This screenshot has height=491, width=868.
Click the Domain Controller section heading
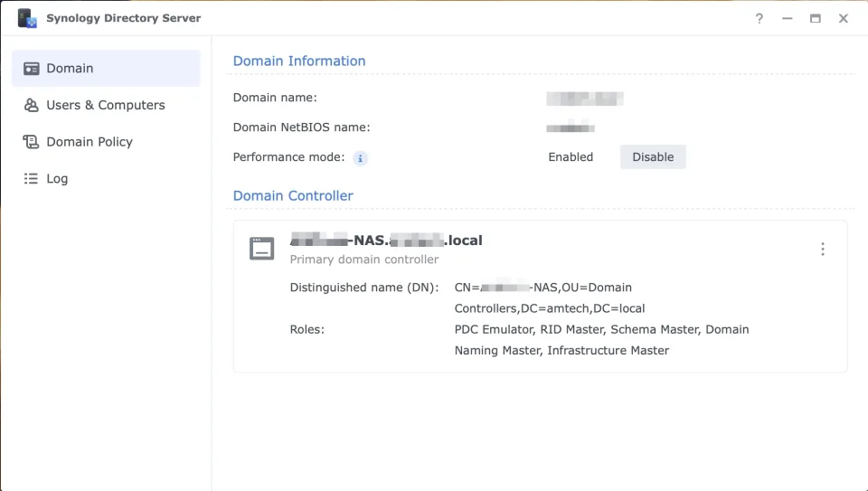(x=293, y=196)
